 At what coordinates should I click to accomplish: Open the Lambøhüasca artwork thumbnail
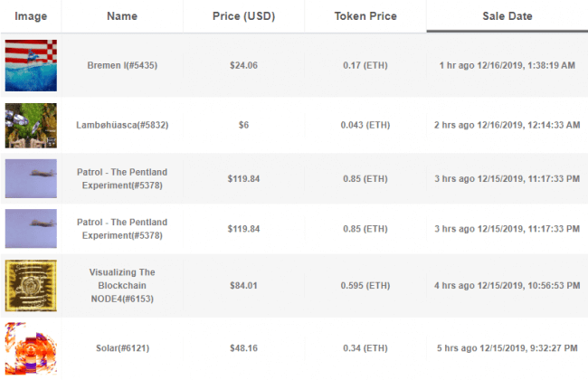pyautogui.click(x=31, y=125)
